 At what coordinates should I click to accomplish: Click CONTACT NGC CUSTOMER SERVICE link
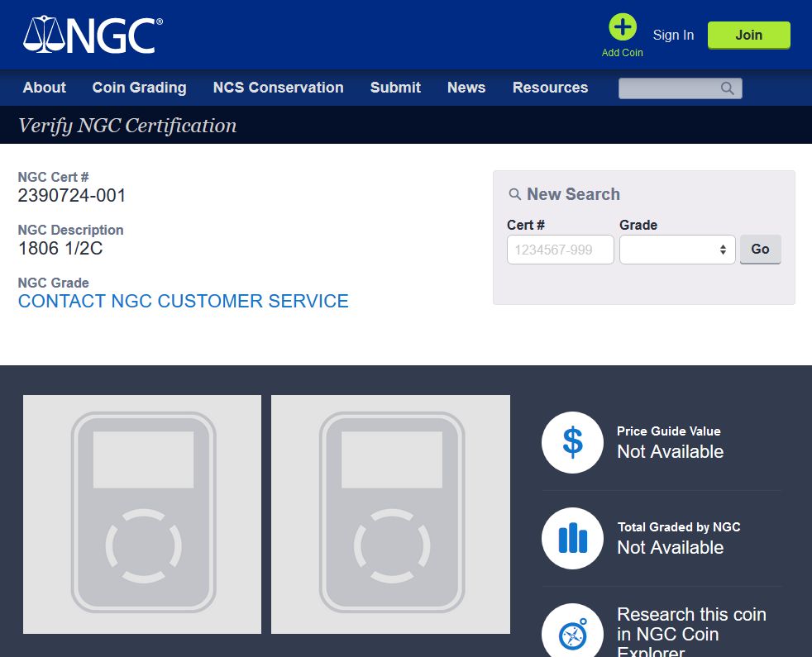click(184, 302)
